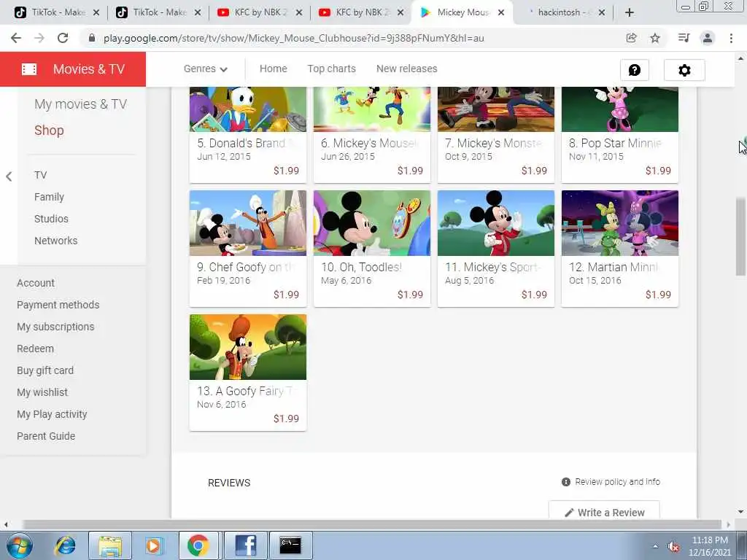This screenshot has height=560, width=747.
Task: Open Review policy and info
Action: [x=617, y=482]
